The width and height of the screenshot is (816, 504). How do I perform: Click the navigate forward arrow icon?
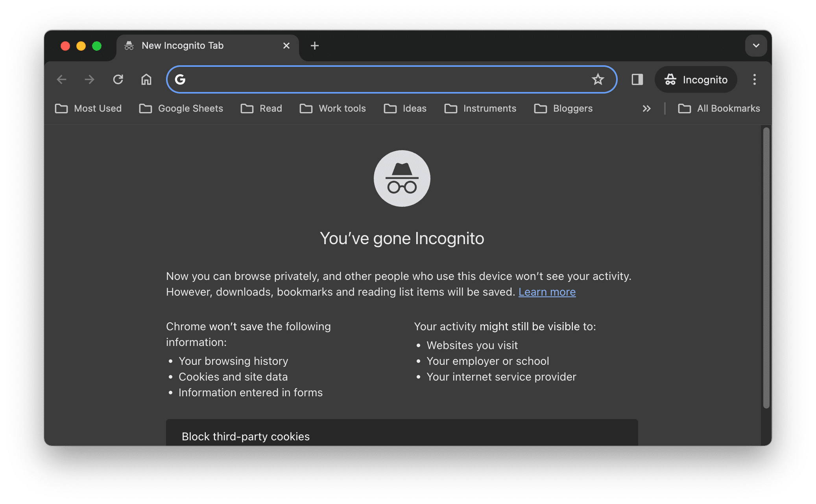click(x=90, y=80)
